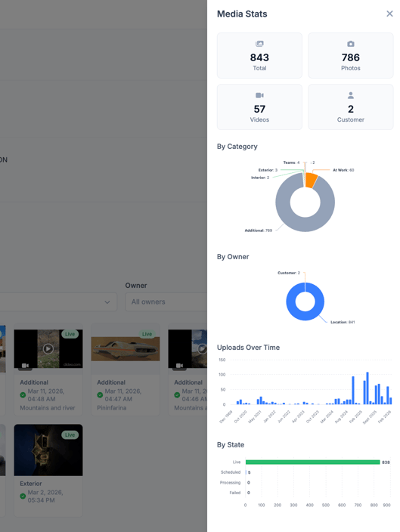The image size is (400, 532).
Task: Click Live badge on Mountains and river card
Action: [70, 334]
